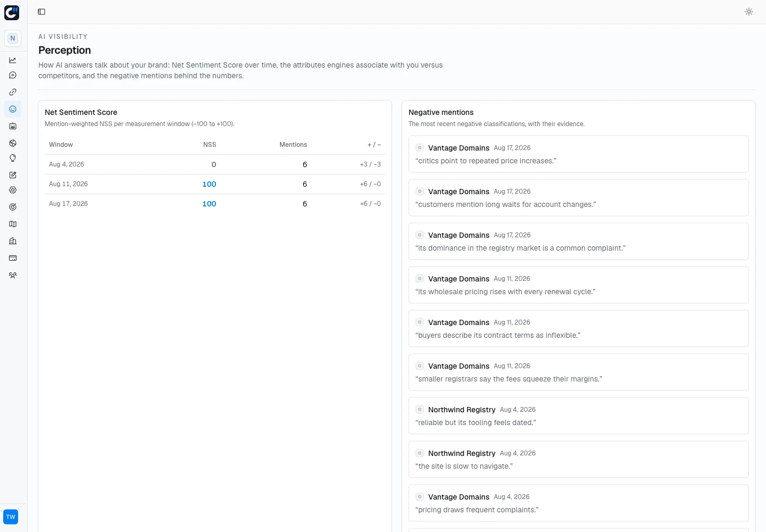Open the line chart analytics sidebar icon
Image resolution: width=766 pixels, height=532 pixels.
pos(13,60)
